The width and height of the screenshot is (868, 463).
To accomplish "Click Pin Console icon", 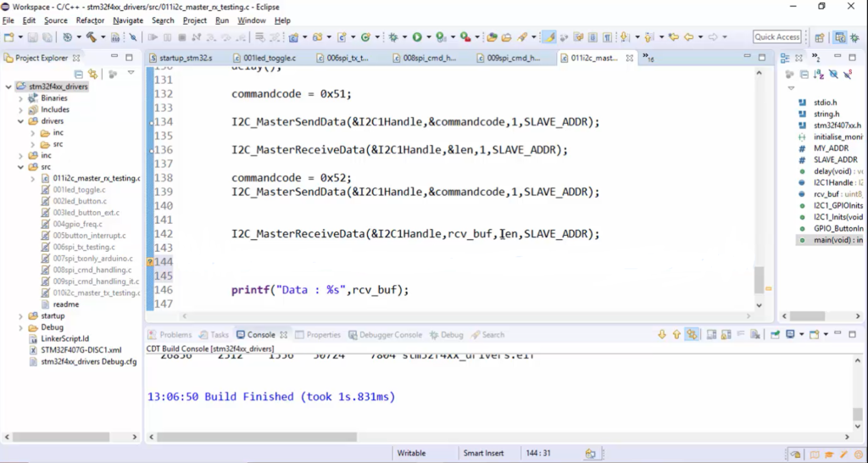I will coord(775,334).
